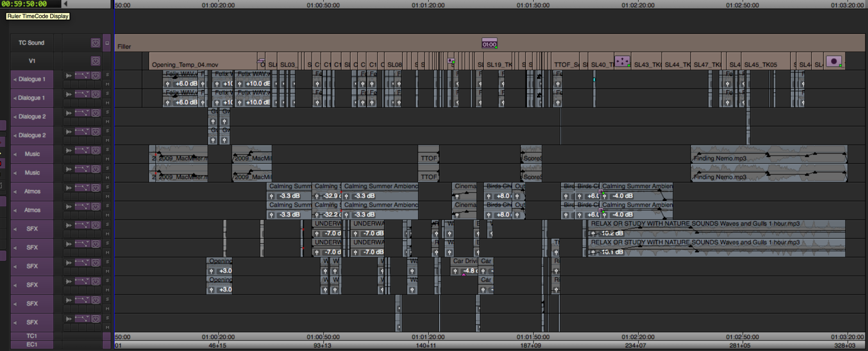Select the EC1 track button

coord(32,344)
